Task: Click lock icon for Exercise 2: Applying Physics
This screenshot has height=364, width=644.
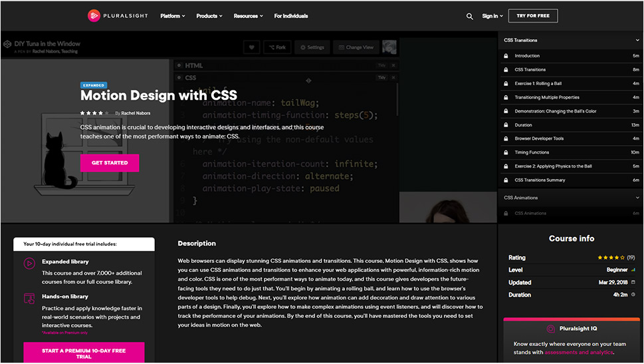Action: (506, 166)
